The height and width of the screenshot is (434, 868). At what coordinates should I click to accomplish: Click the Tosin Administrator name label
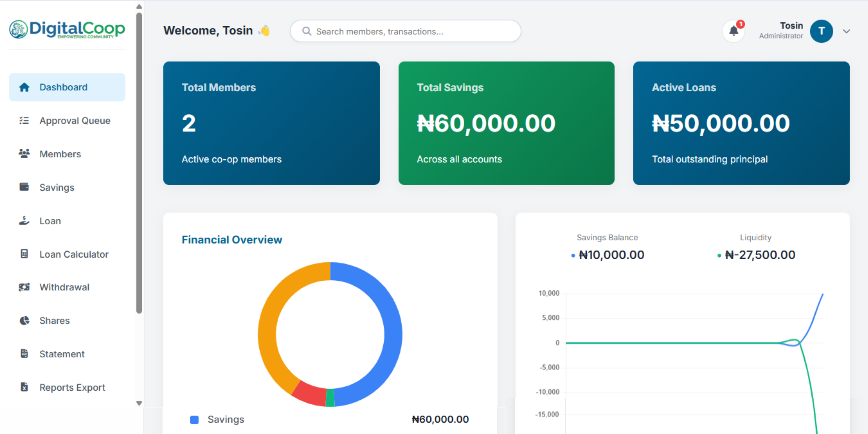pyautogui.click(x=781, y=31)
